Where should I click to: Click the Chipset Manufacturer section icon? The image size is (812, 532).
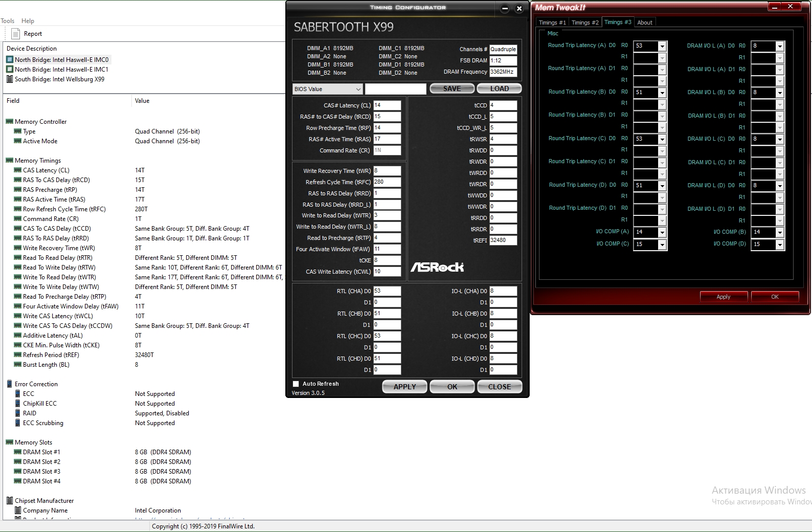[x=9, y=501]
